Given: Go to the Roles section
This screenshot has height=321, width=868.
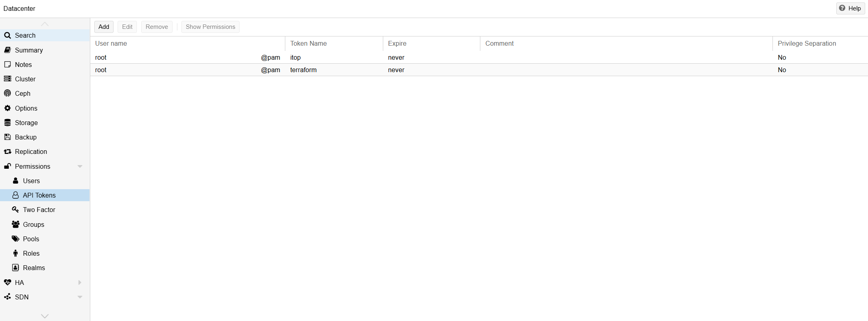Looking at the screenshot, I should tap(31, 253).
